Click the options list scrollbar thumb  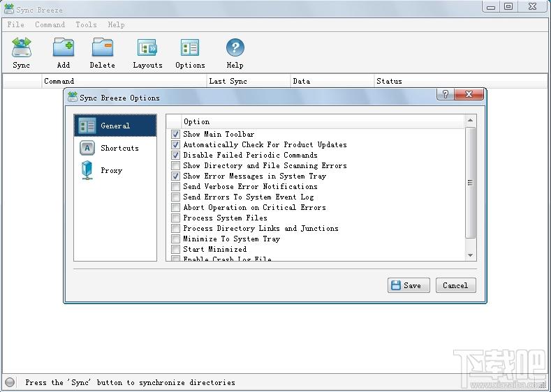pos(470,183)
